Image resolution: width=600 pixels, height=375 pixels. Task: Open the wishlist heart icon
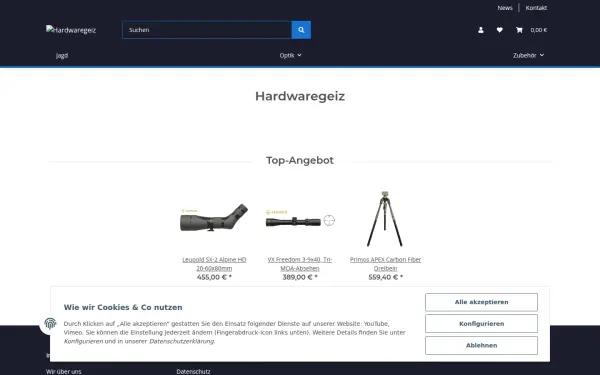click(499, 30)
